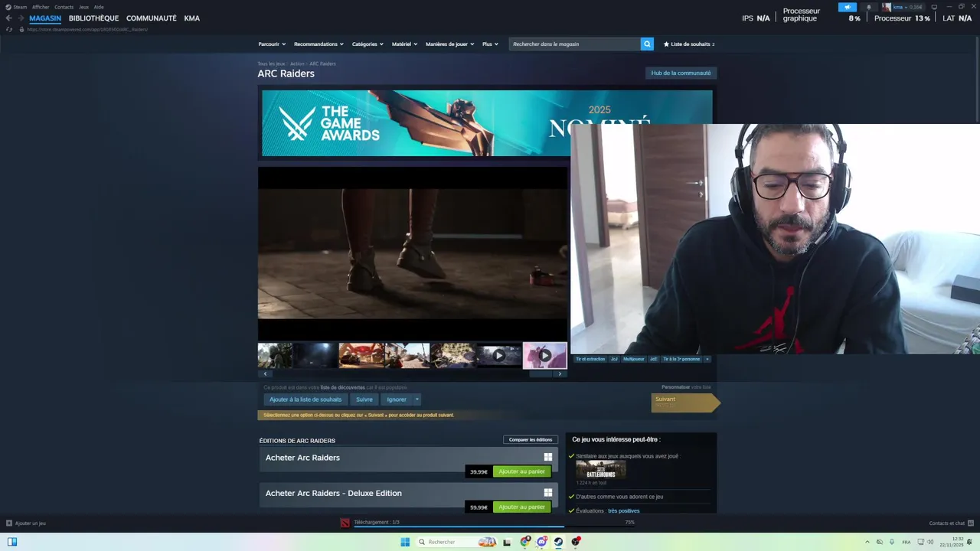Image resolution: width=980 pixels, height=551 pixels.
Task: Click the store search magnifier button
Action: pyautogui.click(x=647, y=44)
